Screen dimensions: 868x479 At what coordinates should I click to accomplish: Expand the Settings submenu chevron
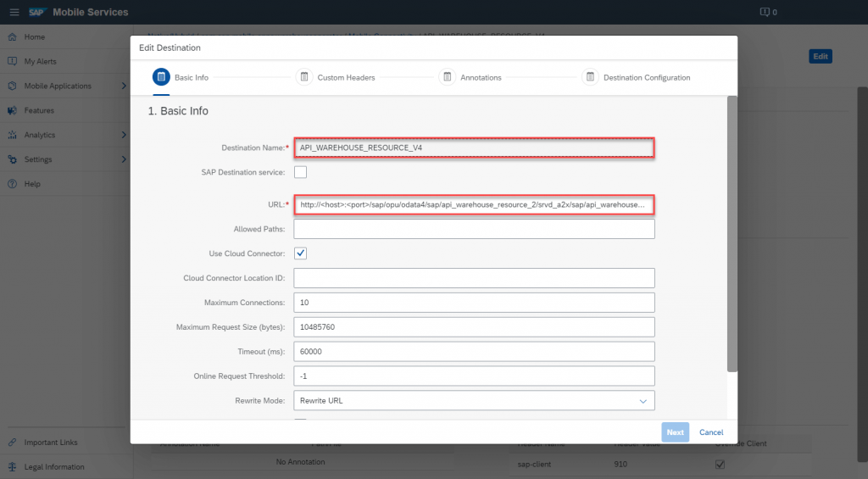pyautogui.click(x=124, y=159)
